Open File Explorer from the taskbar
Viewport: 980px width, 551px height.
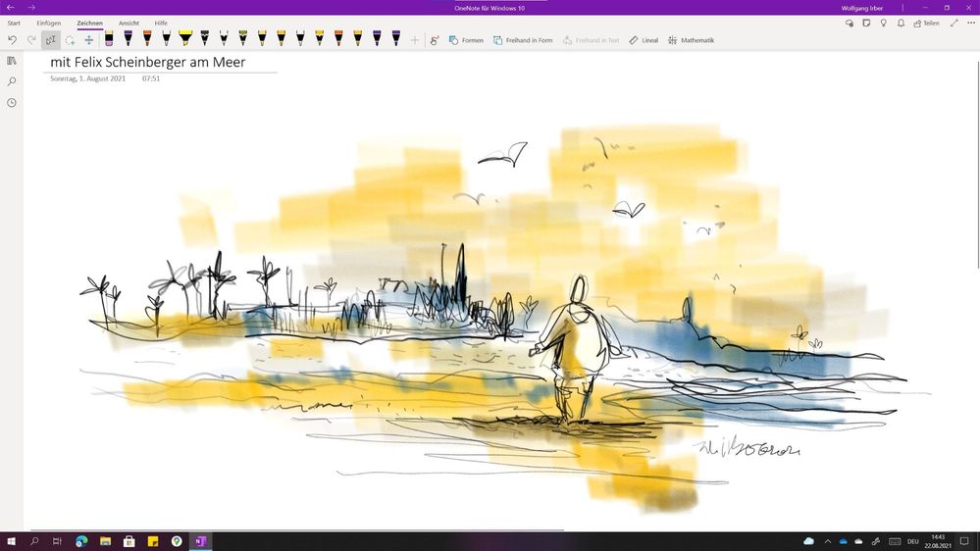[105, 541]
